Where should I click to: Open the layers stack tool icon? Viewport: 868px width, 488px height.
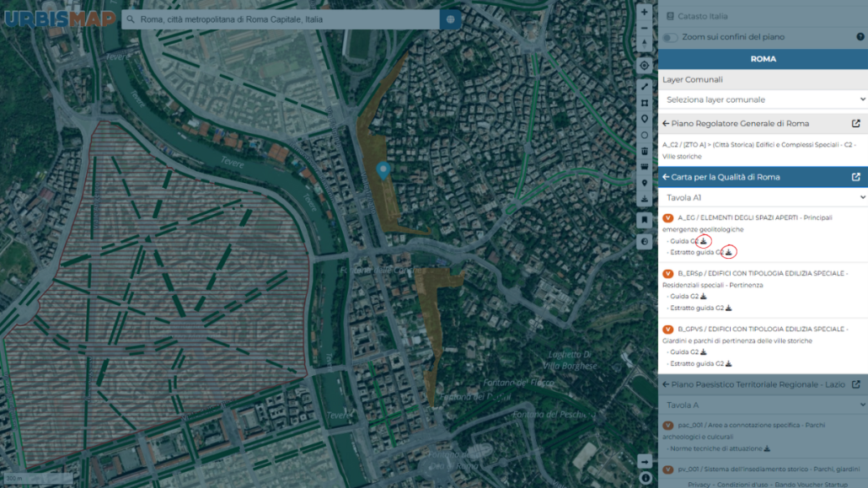coord(645,167)
